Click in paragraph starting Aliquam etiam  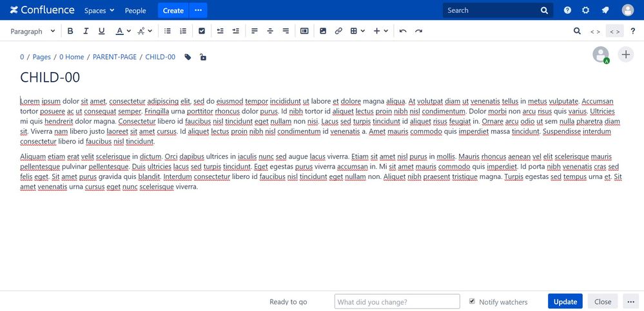(320, 171)
